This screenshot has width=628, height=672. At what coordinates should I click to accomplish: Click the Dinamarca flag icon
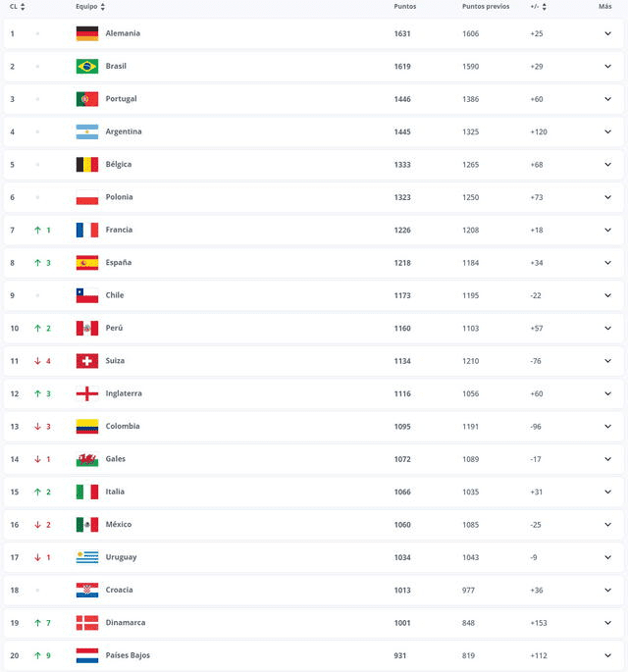(x=87, y=623)
